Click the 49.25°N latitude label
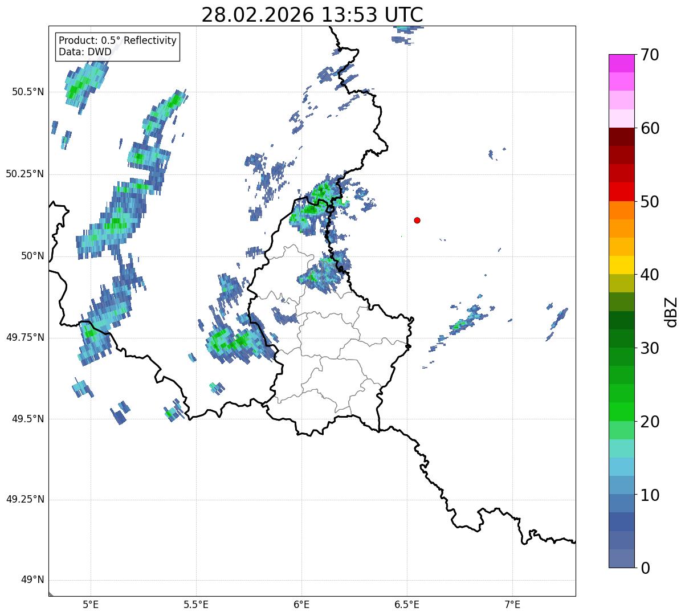This screenshot has width=685, height=616. [x=25, y=500]
